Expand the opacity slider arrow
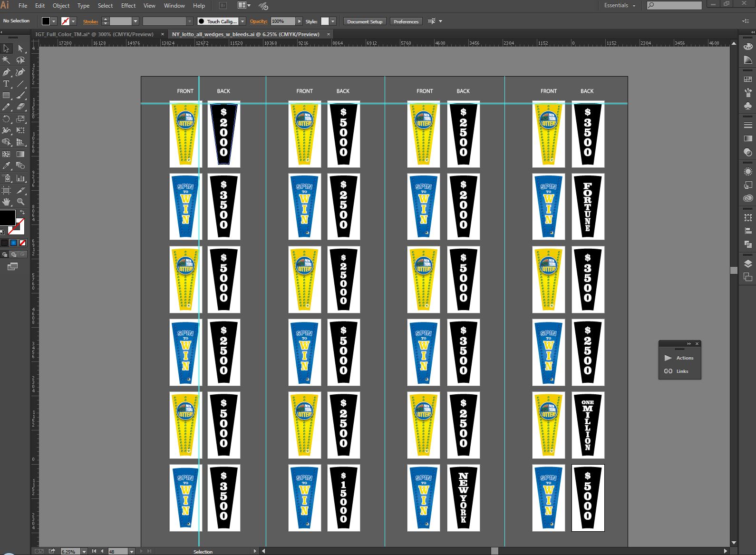The height and width of the screenshot is (555, 756). coord(299,21)
